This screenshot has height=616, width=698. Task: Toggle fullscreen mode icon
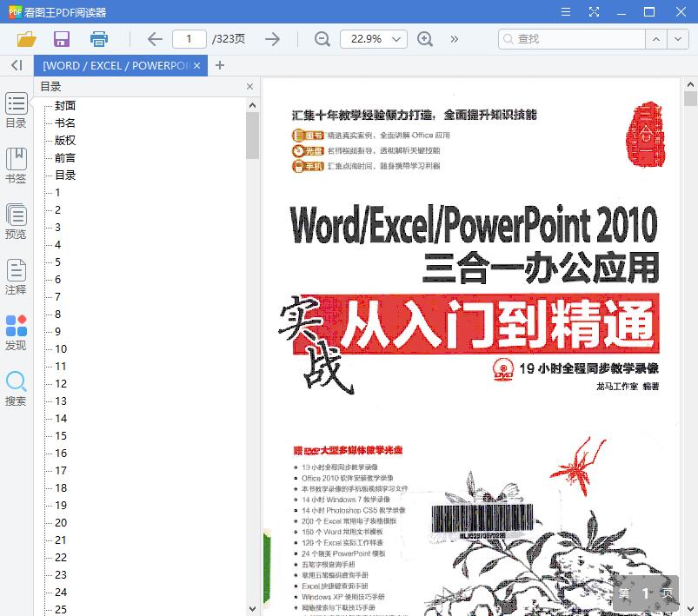[x=594, y=12]
